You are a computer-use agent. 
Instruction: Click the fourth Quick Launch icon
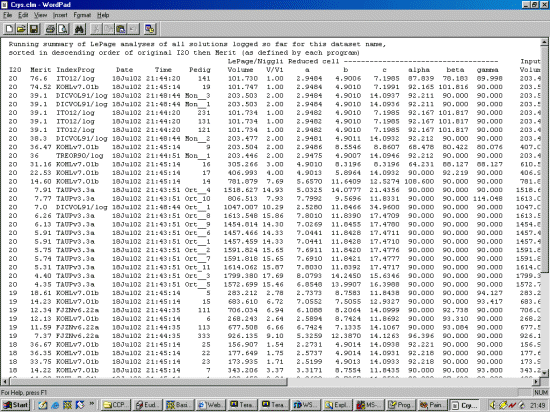point(80,405)
